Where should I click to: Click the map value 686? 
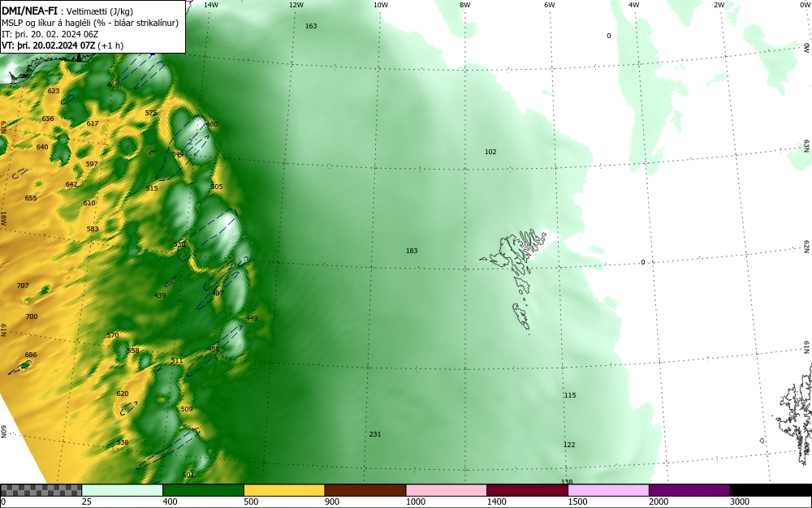[x=31, y=355]
